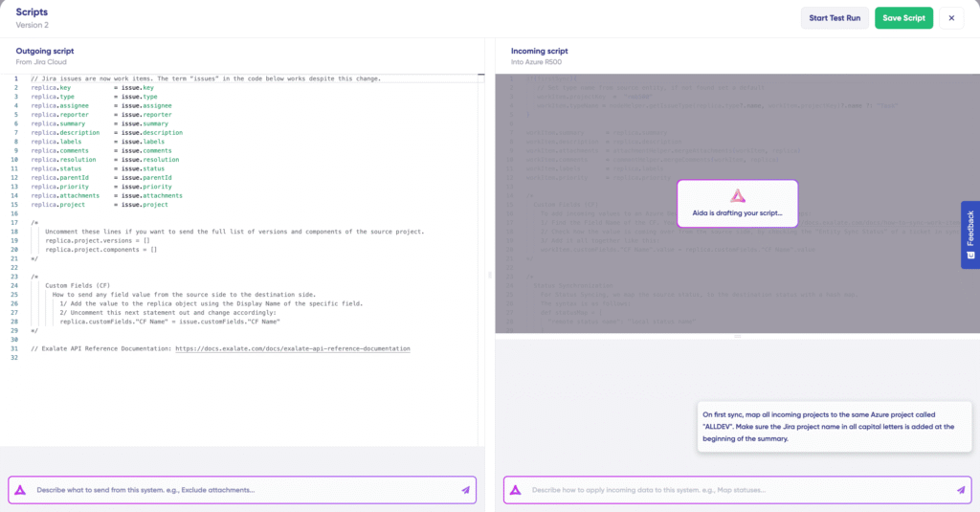Screen dimensions: 980x512
Task: Click the Aida icon in the drafting popup
Action: click(x=737, y=195)
